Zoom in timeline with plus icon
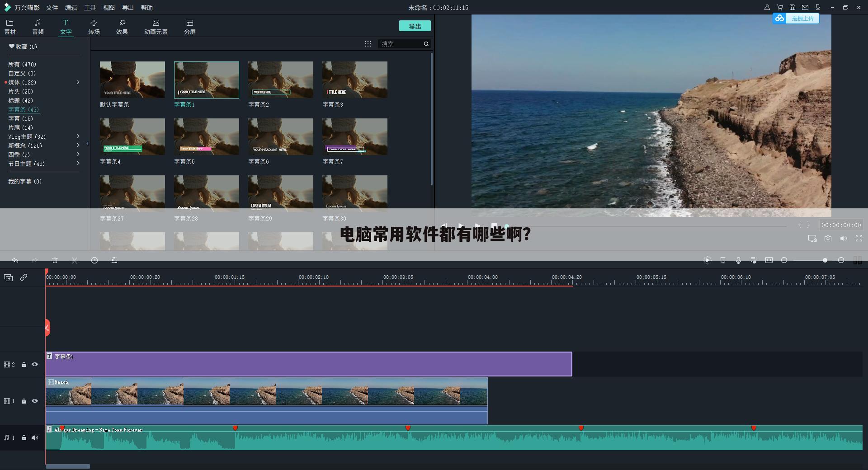Viewport: 868px width, 470px height. click(841, 260)
